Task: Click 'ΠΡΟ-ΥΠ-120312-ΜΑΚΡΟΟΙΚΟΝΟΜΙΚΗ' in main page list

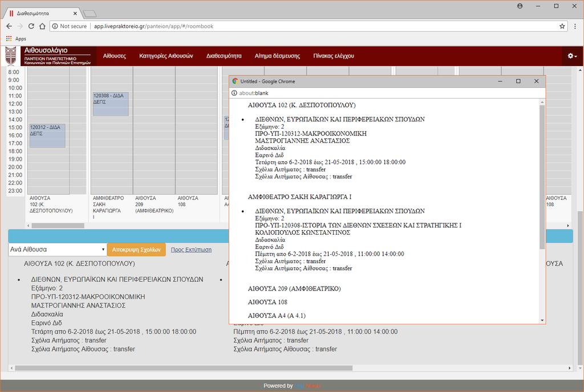Action: coord(88,297)
